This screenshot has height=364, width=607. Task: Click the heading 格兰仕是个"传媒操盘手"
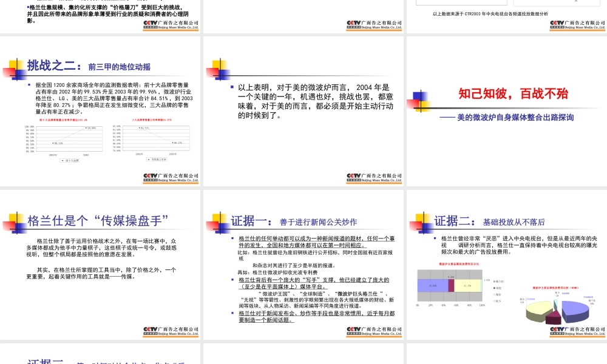pyautogui.click(x=98, y=221)
